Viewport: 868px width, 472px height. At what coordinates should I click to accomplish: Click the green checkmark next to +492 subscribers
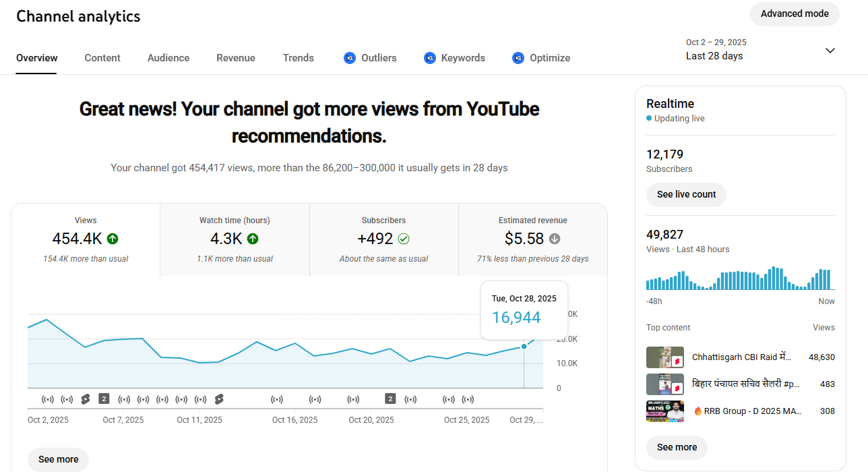tap(404, 239)
